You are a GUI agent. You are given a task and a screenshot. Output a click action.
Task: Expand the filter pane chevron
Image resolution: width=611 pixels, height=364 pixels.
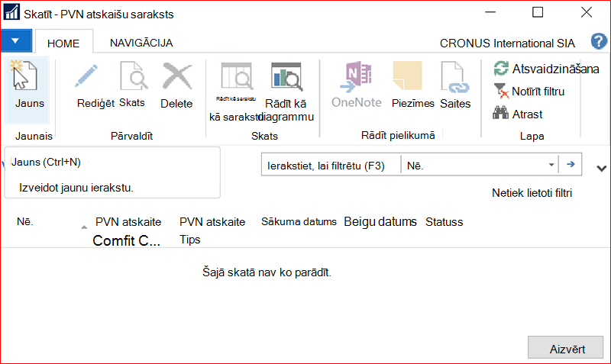[x=601, y=169]
